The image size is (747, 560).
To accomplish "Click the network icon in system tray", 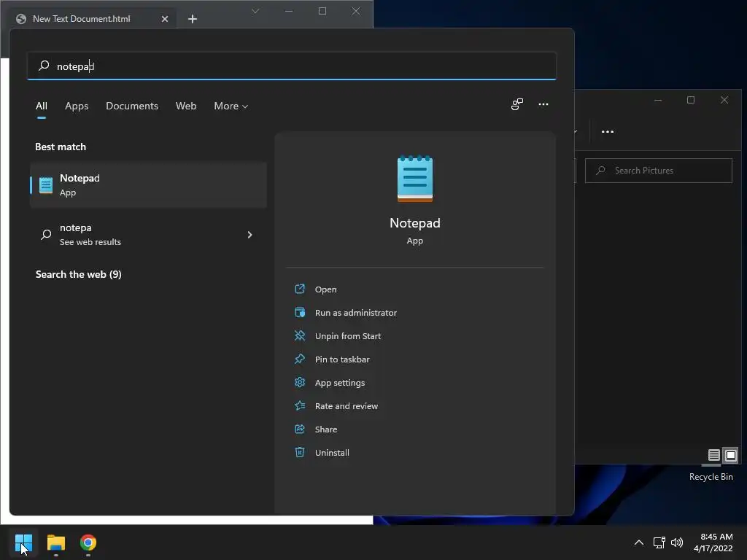I will click(x=659, y=542).
